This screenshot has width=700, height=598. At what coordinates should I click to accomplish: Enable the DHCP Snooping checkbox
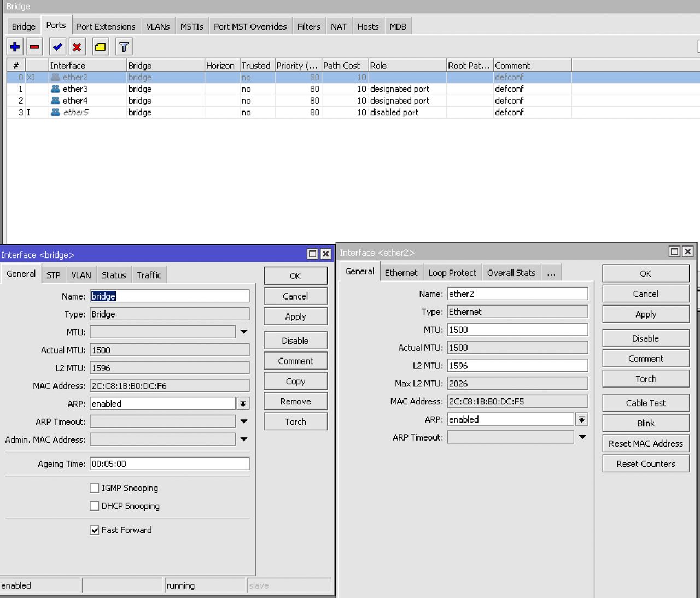[x=95, y=506]
